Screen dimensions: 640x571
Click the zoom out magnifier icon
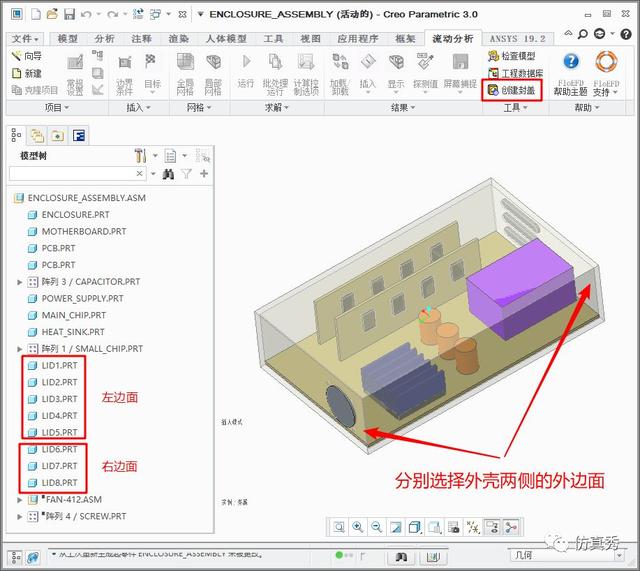tap(376, 527)
